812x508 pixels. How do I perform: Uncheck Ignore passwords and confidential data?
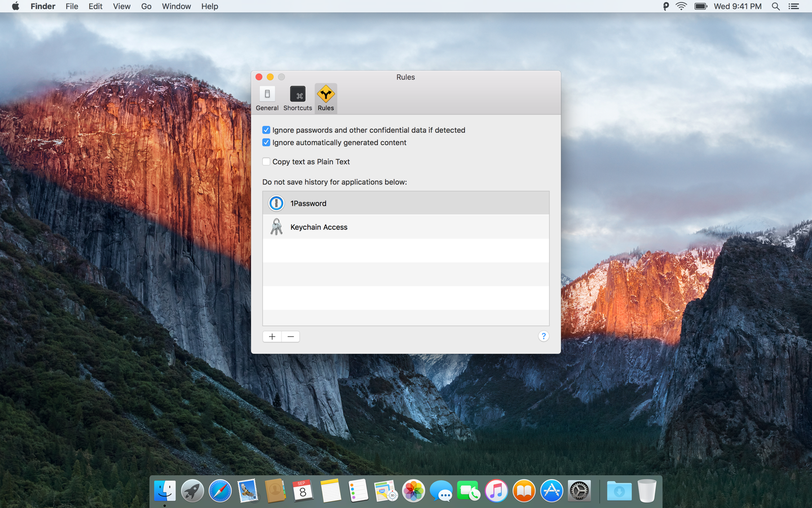pyautogui.click(x=266, y=130)
